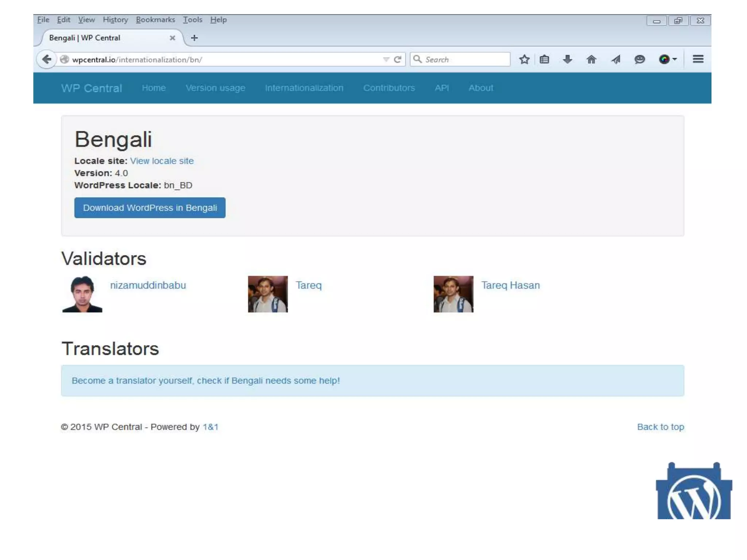Click inside the browser Search field
This screenshot has height=560, width=747.
[x=465, y=59]
